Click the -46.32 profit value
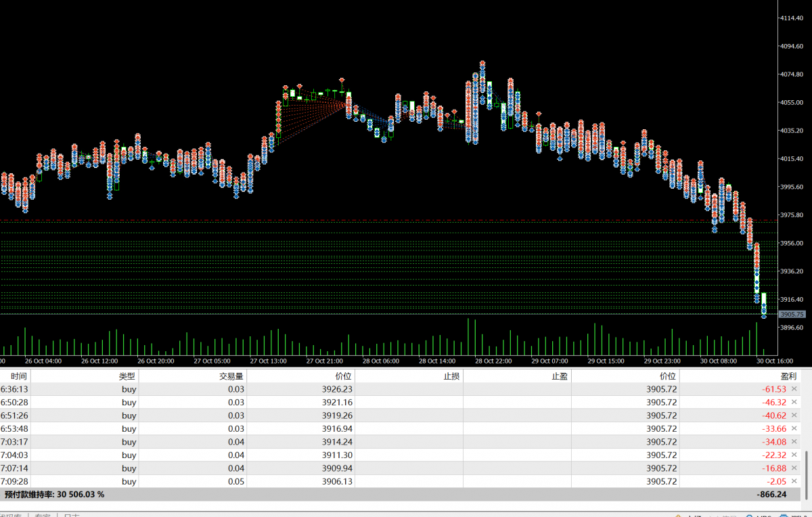 point(774,402)
